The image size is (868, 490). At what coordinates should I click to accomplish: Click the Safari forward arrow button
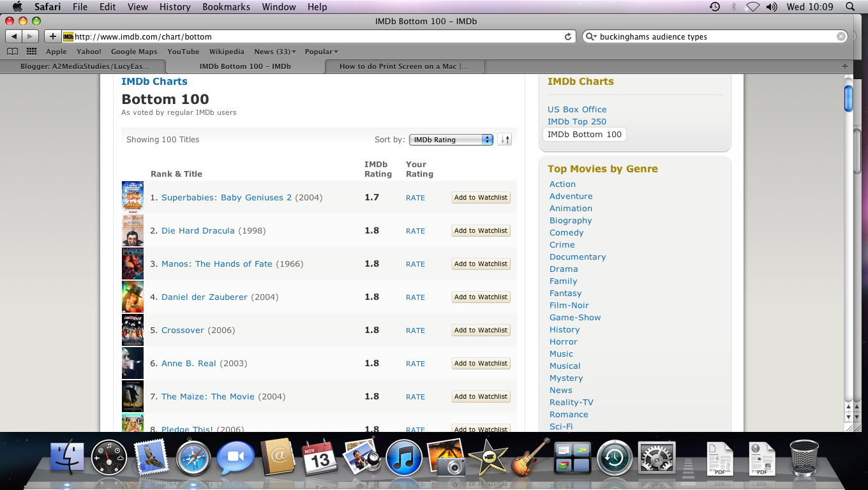[30, 36]
